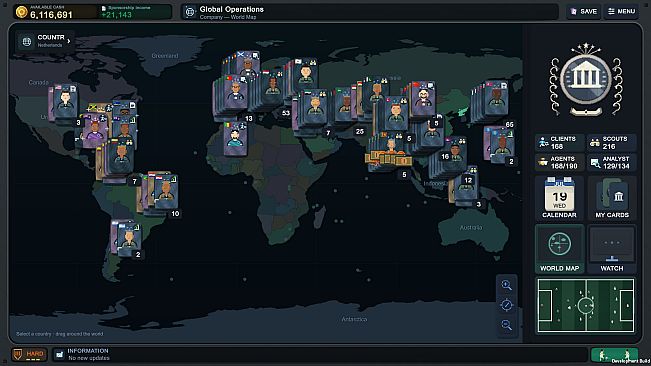The image size is (651, 366).
Task: Click the Australia label on the map
Action: click(471, 227)
